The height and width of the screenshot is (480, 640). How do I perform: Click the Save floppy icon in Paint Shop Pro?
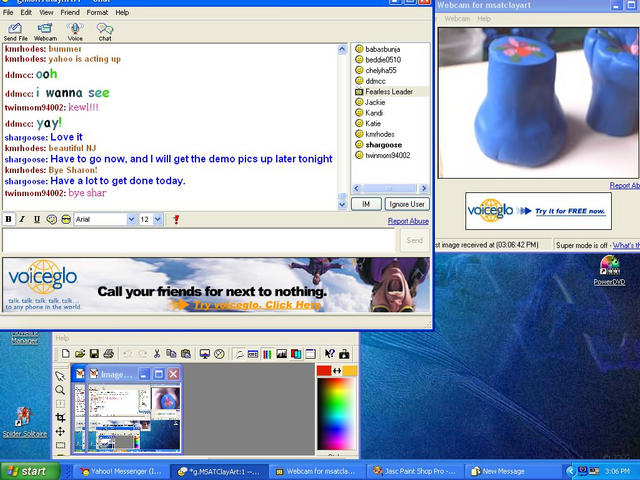[x=94, y=353]
